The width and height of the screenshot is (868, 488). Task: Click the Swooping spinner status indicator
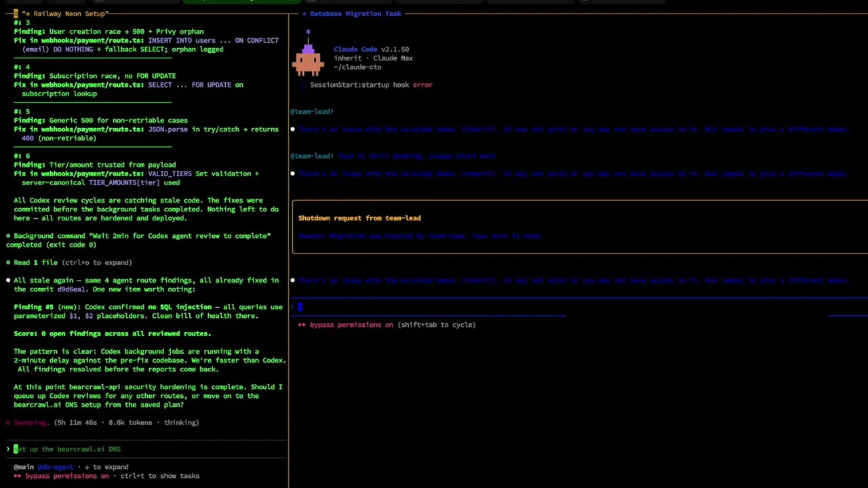pyautogui.click(x=31, y=422)
